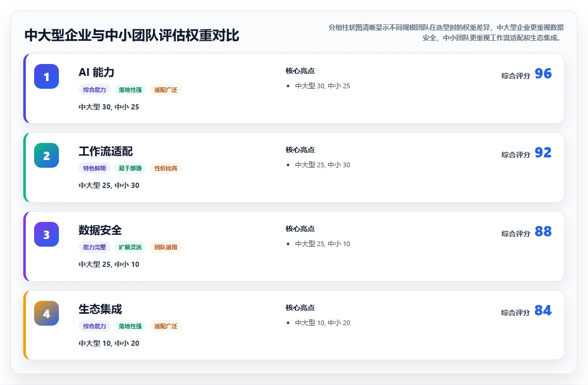
Task: Click the 能力完整 tag
Action: 95,248
